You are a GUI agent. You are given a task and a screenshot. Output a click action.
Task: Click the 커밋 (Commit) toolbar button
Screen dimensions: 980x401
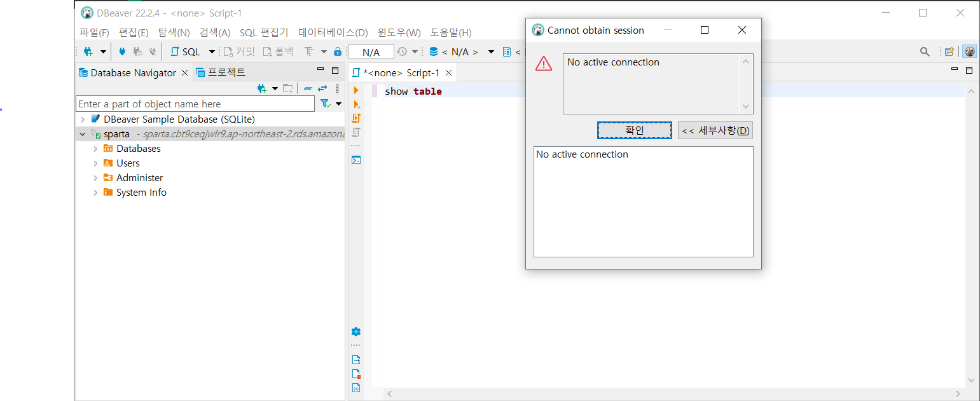click(239, 51)
